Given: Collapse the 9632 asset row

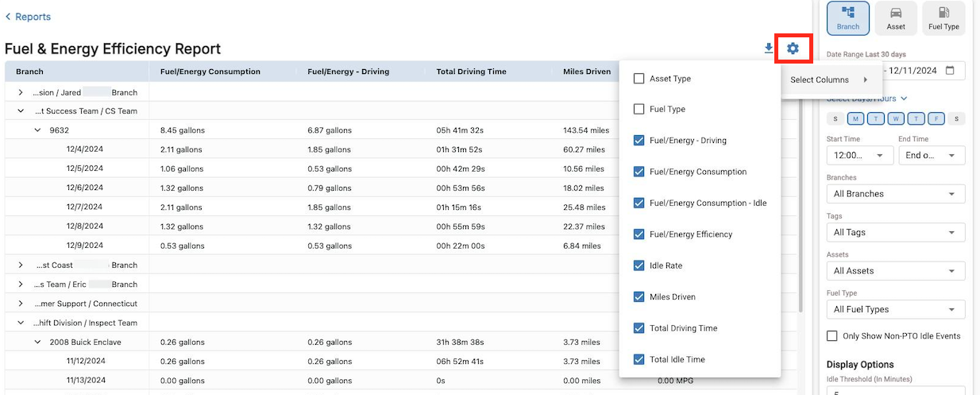Looking at the screenshot, I should tap(37, 130).
